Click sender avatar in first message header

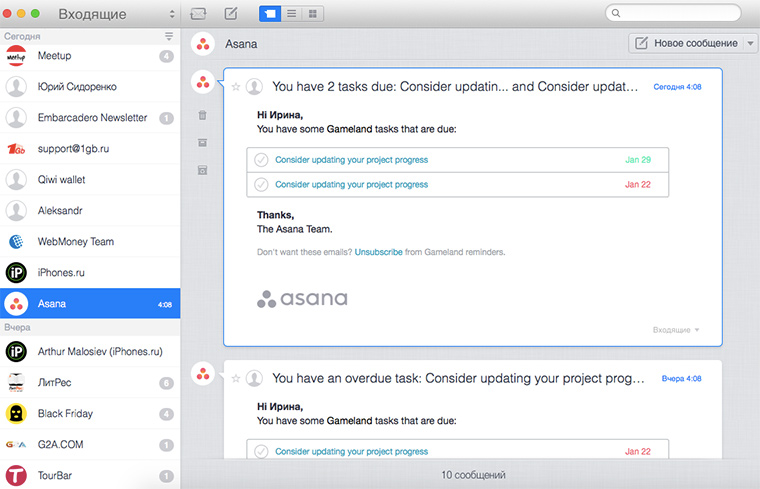(254, 87)
